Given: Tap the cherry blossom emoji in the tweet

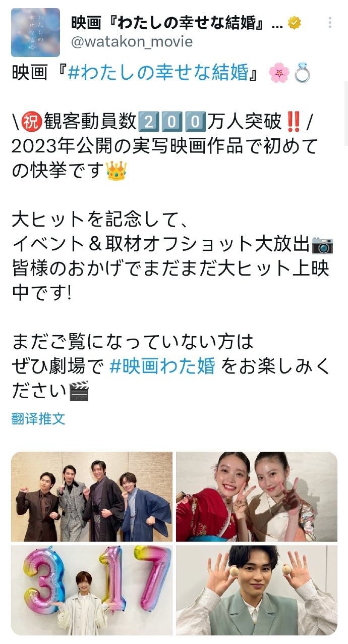Looking at the screenshot, I should click(278, 74).
